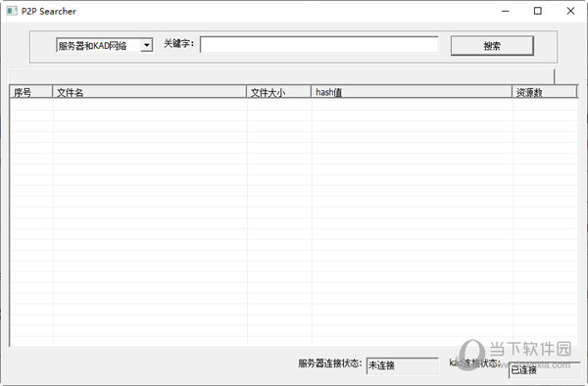Sort by 资源数 column header

(545, 92)
